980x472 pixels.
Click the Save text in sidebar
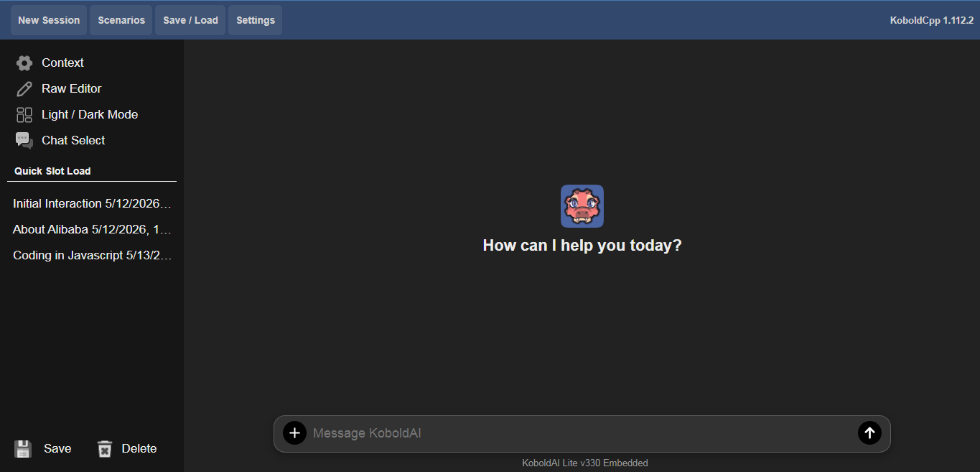coord(57,449)
